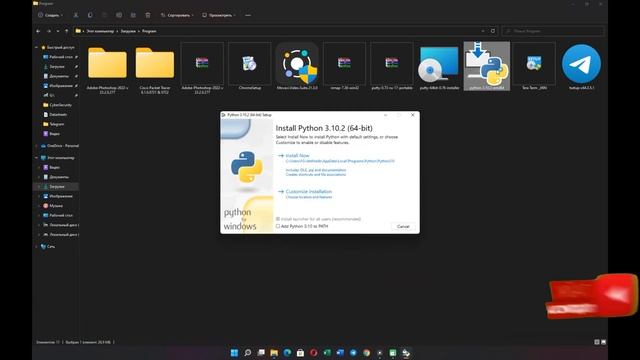Click Загрузки breadcrumb in address bar
The height and width of the screenshot is (360, 640).
pyautogui.click(x=128, y=31)
